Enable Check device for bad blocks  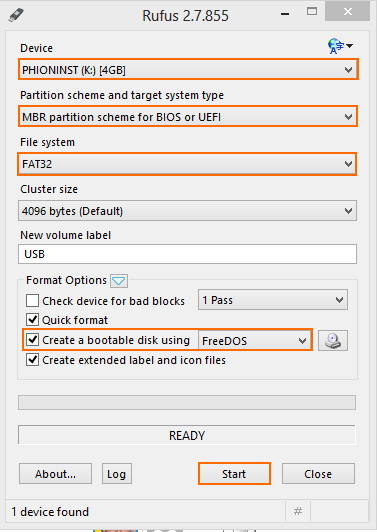pyautogui.click(x=32, y=301)
